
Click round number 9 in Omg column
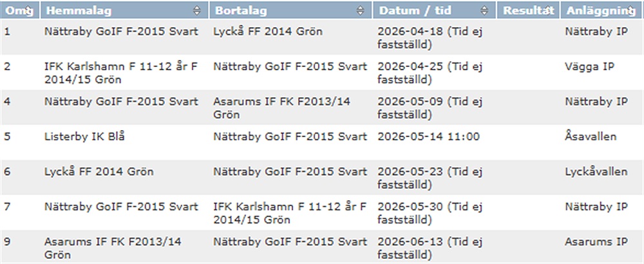tap(7, 242)
